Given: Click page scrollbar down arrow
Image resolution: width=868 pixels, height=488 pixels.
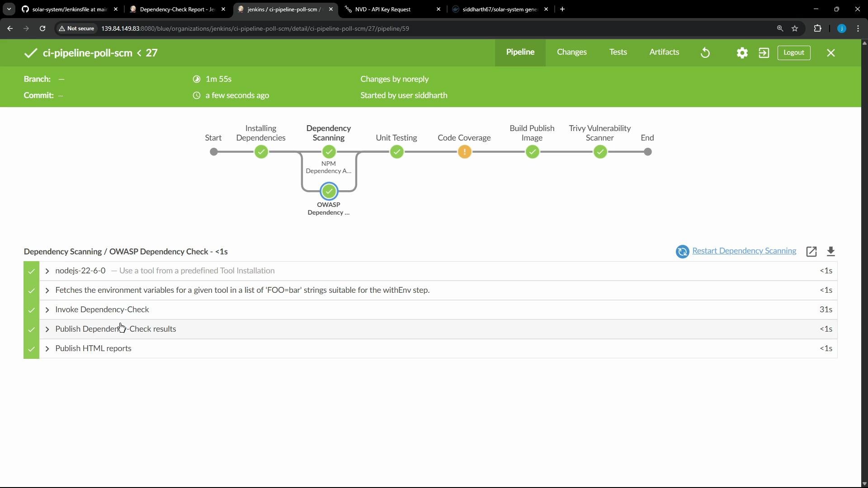Looking at the screenshot, I should (864, 483).
